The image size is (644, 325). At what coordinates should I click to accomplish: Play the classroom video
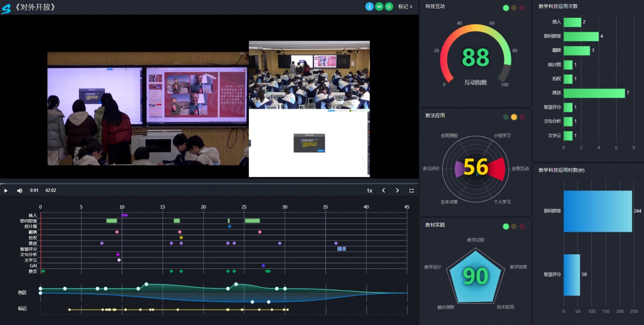pos(6,191)
